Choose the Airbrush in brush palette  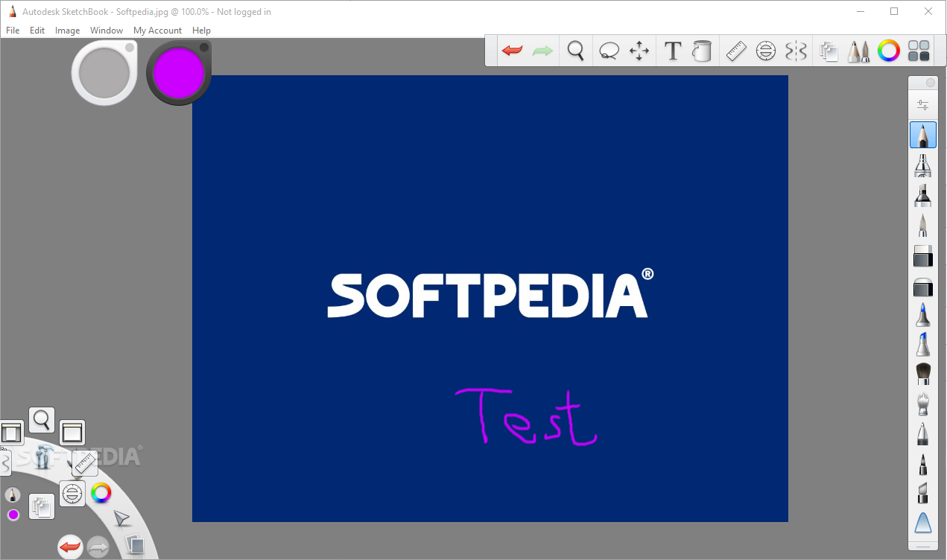[923, 165]
